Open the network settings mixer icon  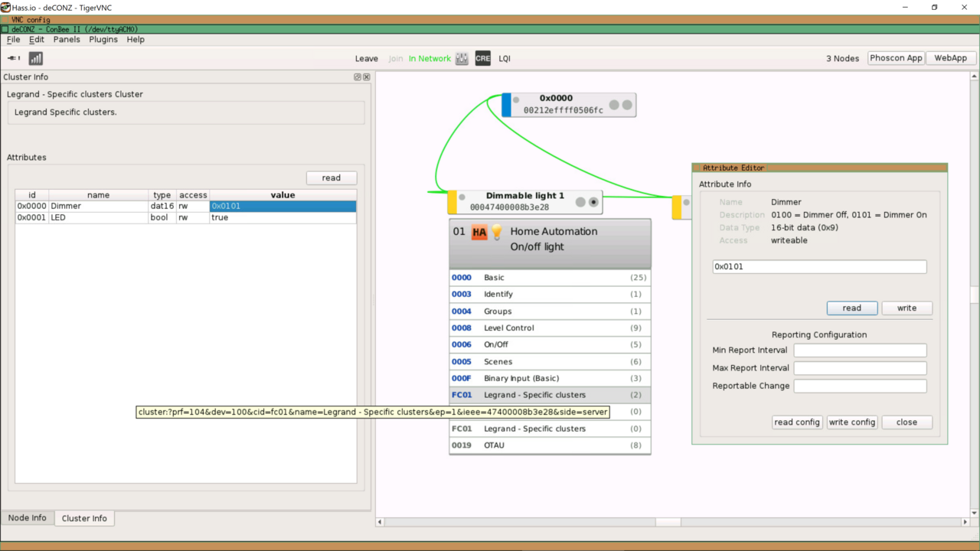click(462, 58)
